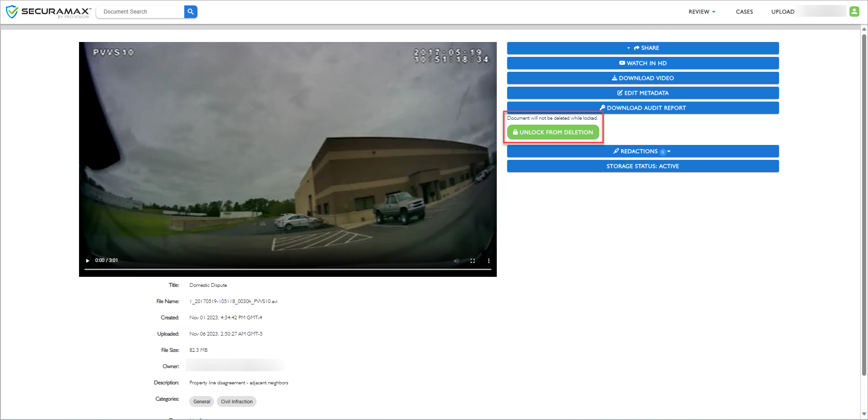The height and width of the screenshot is (420, 868).
Task: Click the video progress seek bar
Action: (x=288, y=269)
